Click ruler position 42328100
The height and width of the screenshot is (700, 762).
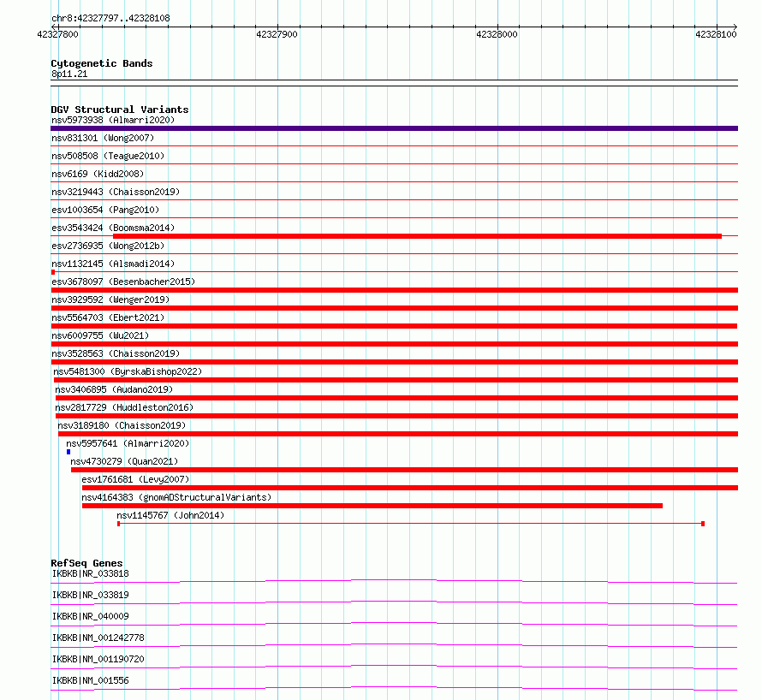[x=717, y=34]
